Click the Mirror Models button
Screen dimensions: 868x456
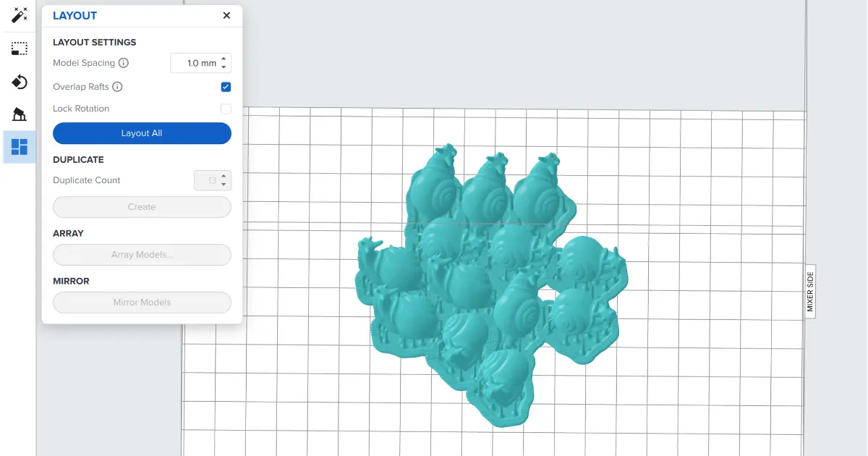coord(142,303)
